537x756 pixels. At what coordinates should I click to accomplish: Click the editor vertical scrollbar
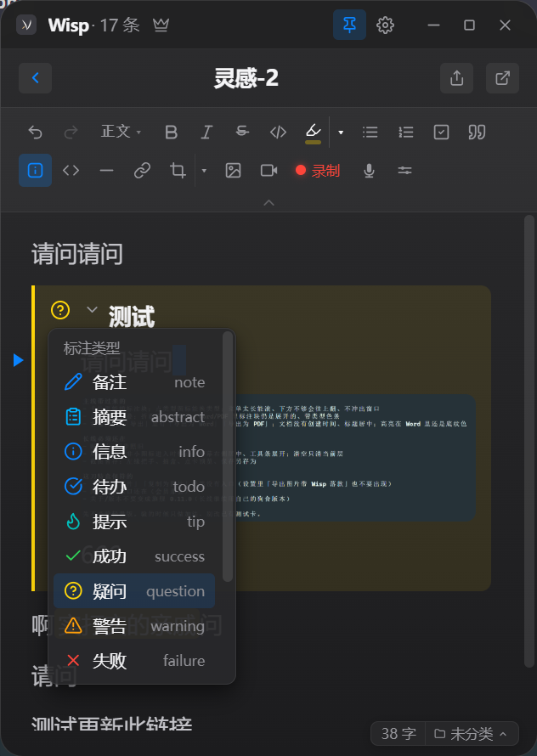pyautogui.click(x=529, y=441)
